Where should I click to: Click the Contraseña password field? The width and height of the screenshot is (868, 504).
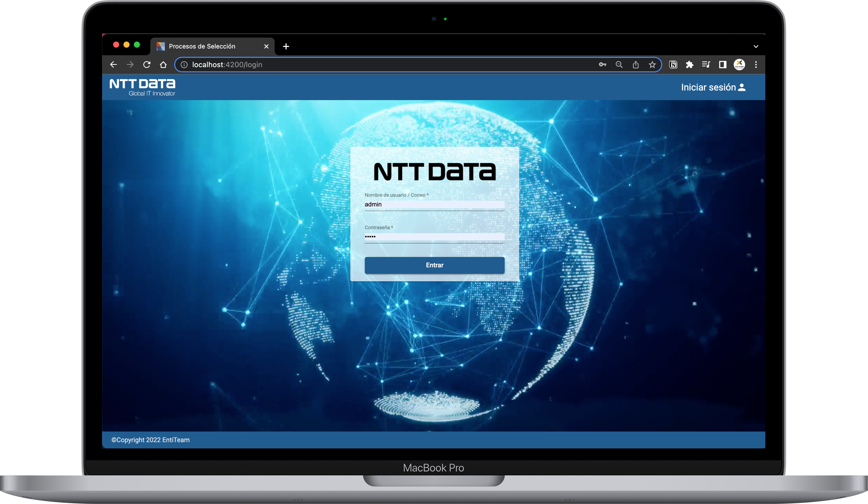point(434,236)
